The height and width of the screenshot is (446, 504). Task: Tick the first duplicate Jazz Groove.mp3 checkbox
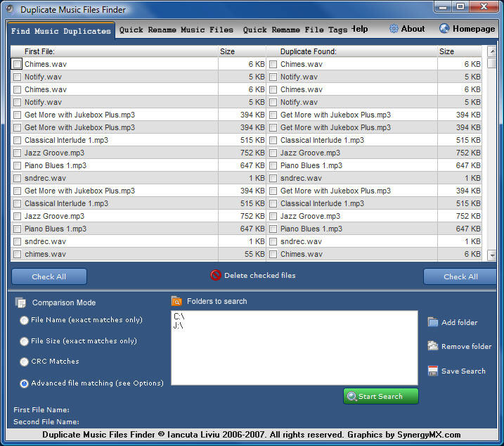click(x=273, y=153)
